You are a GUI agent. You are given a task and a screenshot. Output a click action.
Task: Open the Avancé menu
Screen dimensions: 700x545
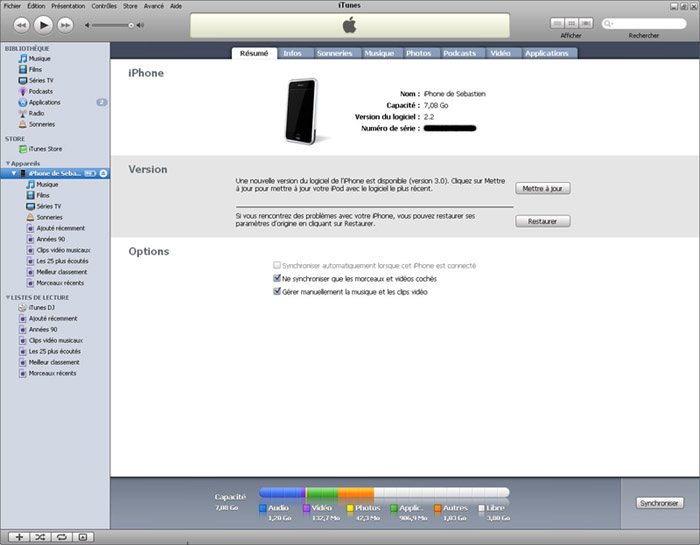(154, 6)
